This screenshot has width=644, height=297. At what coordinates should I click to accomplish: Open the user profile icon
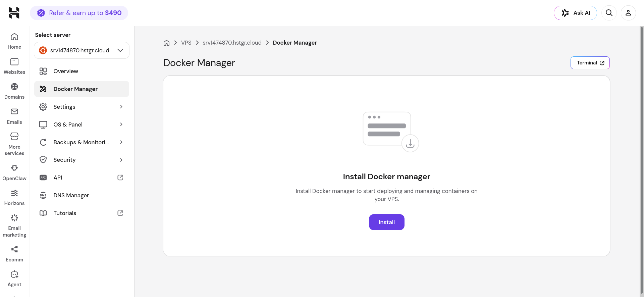tap(628, 13)
